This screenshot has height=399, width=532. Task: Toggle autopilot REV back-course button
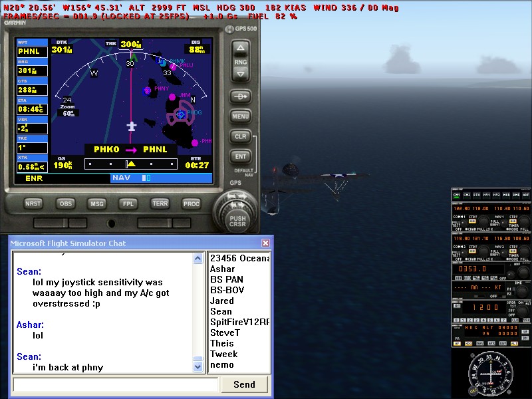tap(503, 344)
